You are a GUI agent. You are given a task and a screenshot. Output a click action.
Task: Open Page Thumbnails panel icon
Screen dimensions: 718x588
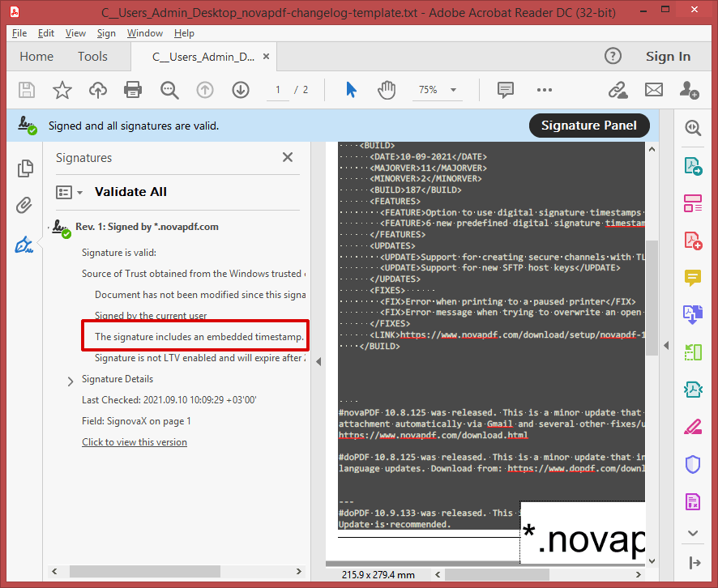(25, 168)
